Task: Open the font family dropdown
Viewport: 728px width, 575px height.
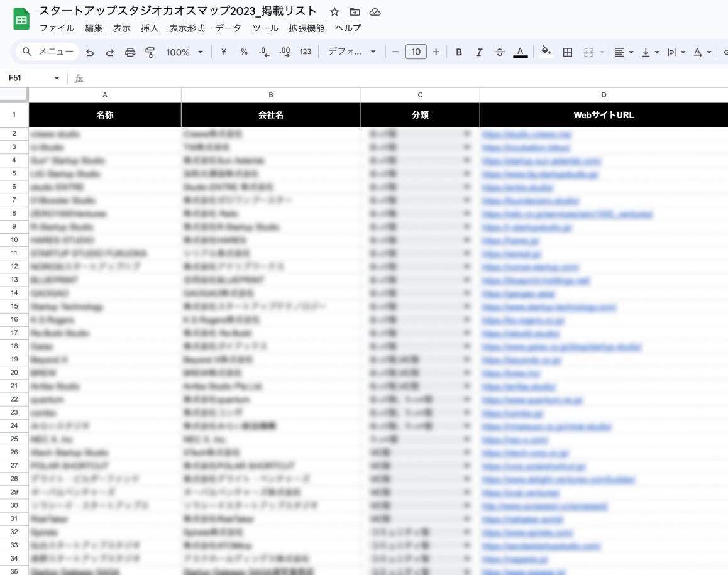Action: 352,52
